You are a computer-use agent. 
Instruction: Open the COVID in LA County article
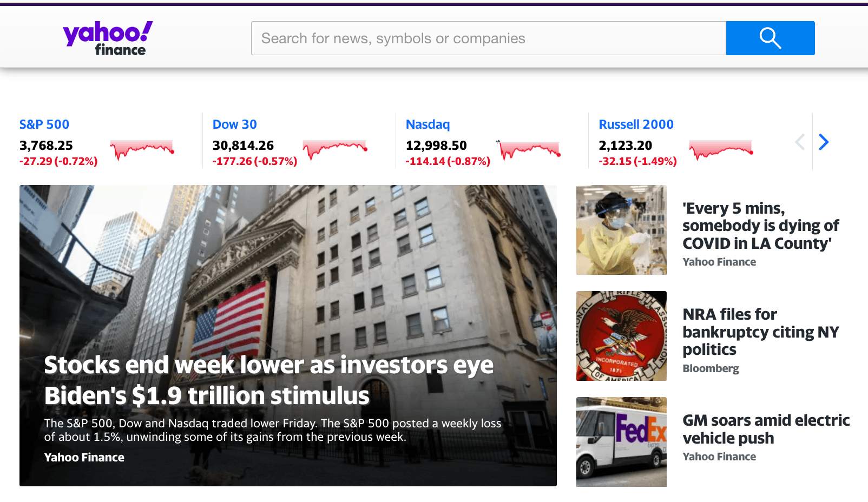point(761,226)
